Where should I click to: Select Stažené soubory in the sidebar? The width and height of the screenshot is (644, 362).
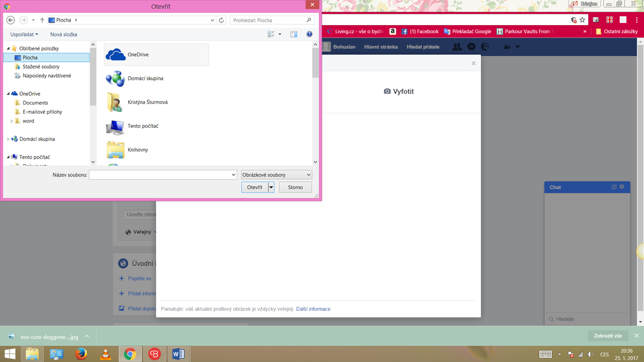(x=41, y=67)
